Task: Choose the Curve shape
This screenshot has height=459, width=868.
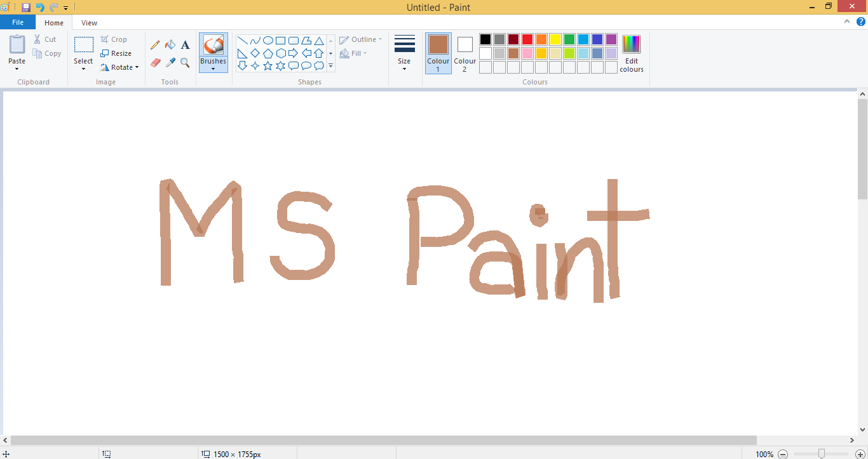Action: click(x=255, y=41)
